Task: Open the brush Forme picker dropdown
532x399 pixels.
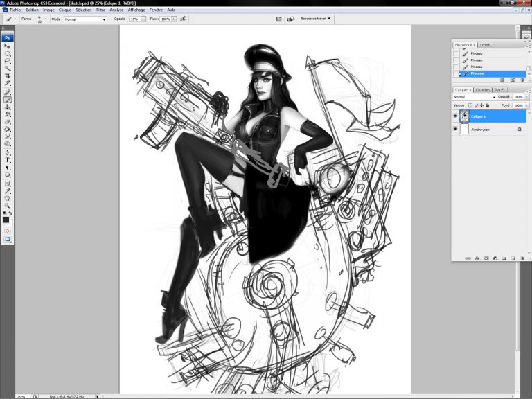Action: pos(46,19)
